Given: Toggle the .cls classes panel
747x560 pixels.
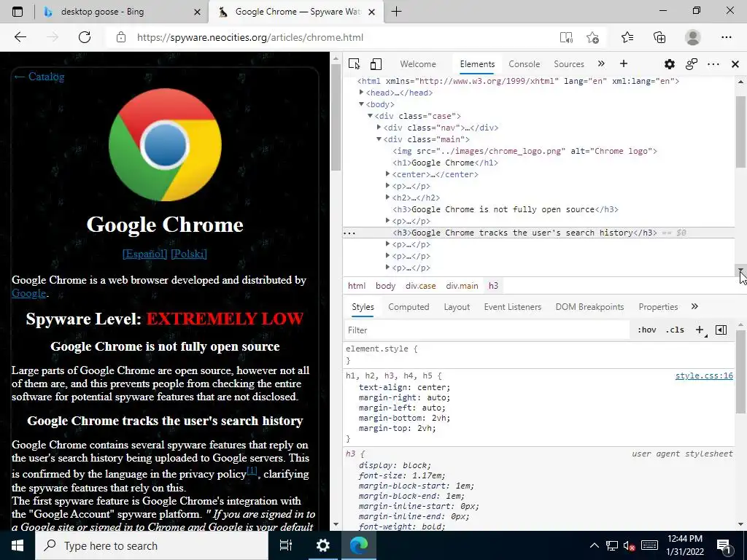Looking at the screenshot, I should 675,330.
